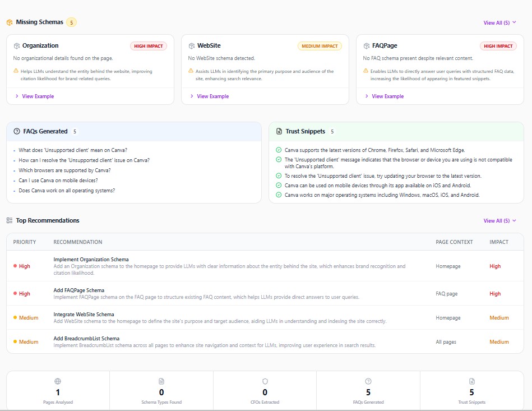
Task: Click the HIGH IMPACT badge on FAQPage card
Action: click(498, 46)
